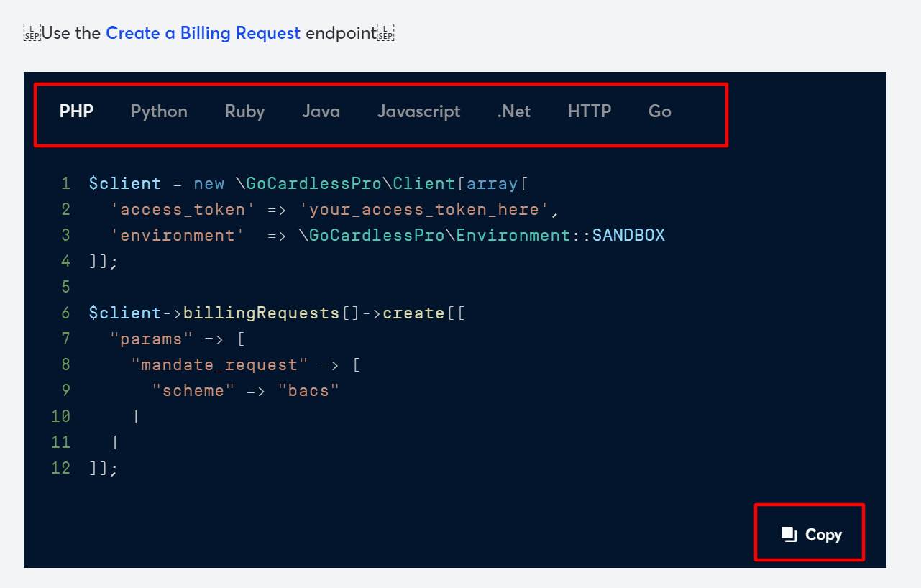This screenshot has width=921, height=588.
Task: Select the Ruby language tab
Action: [244, 111]
